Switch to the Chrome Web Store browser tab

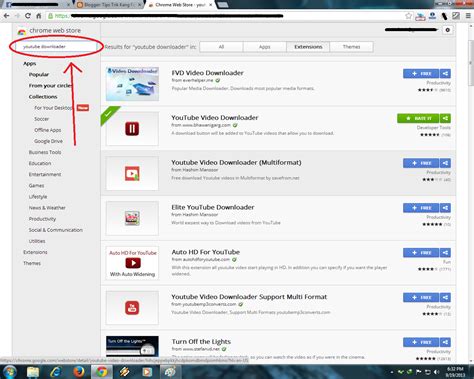pyautogui.click(x=181, y=5)
